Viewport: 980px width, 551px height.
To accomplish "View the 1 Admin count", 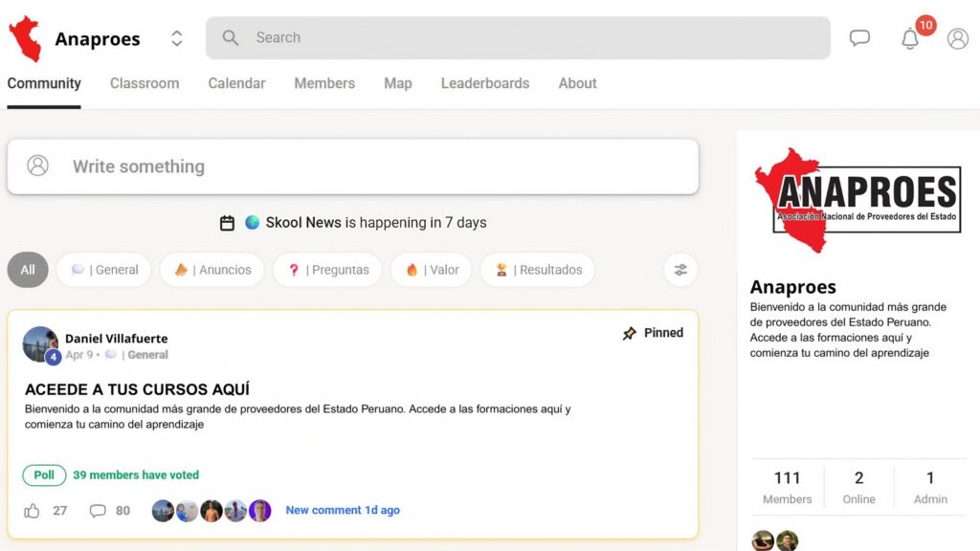I will coord(930,487).
